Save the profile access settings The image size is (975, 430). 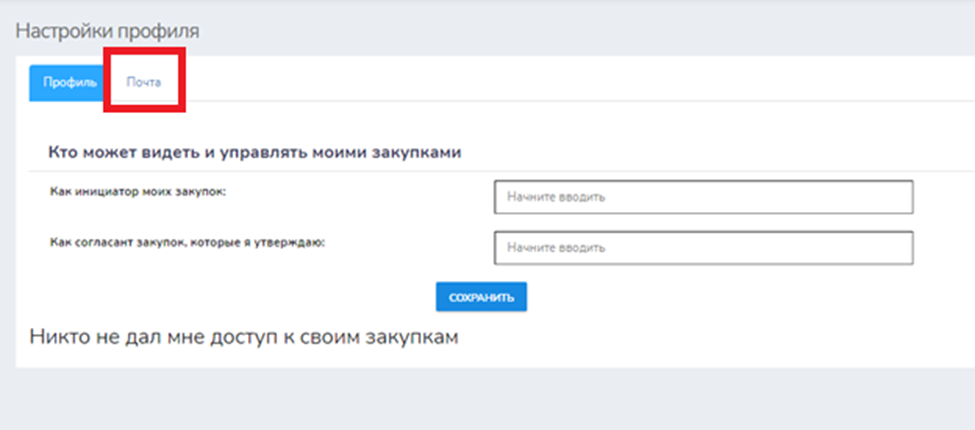(481, 297)
